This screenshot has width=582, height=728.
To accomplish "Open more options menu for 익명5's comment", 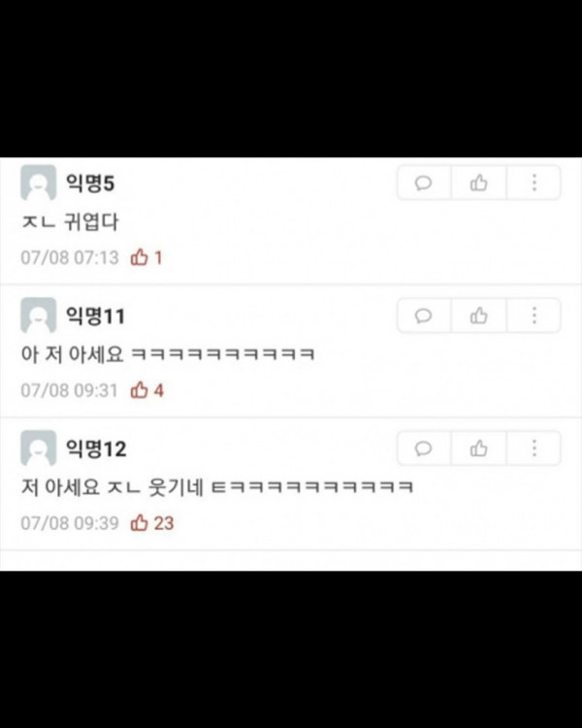I will [x=533, y=182].
